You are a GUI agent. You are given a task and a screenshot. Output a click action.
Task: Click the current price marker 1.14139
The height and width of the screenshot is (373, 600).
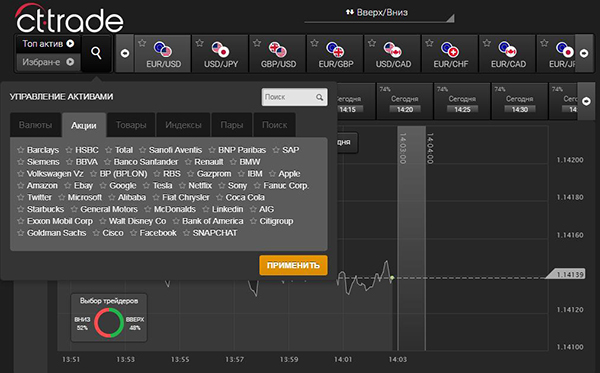(x=566, y=274)
